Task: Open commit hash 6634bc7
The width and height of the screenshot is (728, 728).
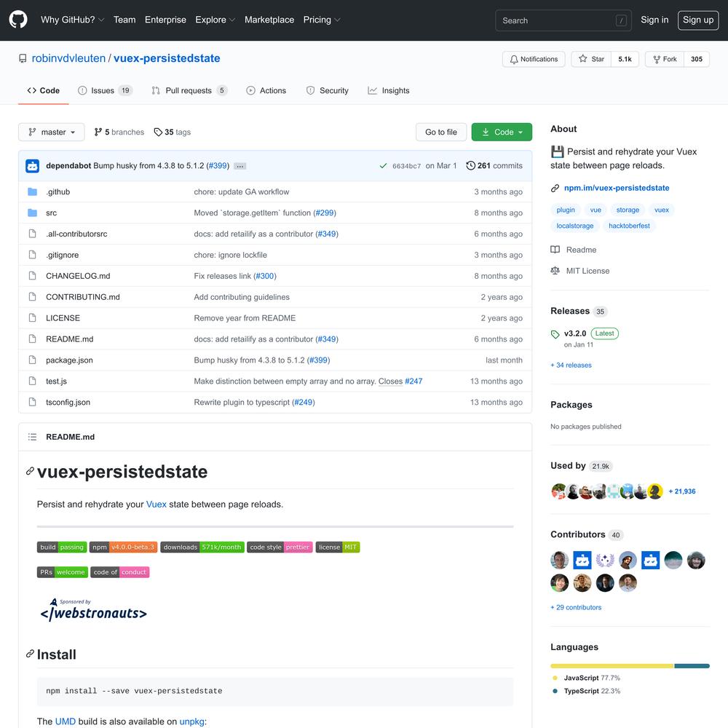Action: (407, 166)
